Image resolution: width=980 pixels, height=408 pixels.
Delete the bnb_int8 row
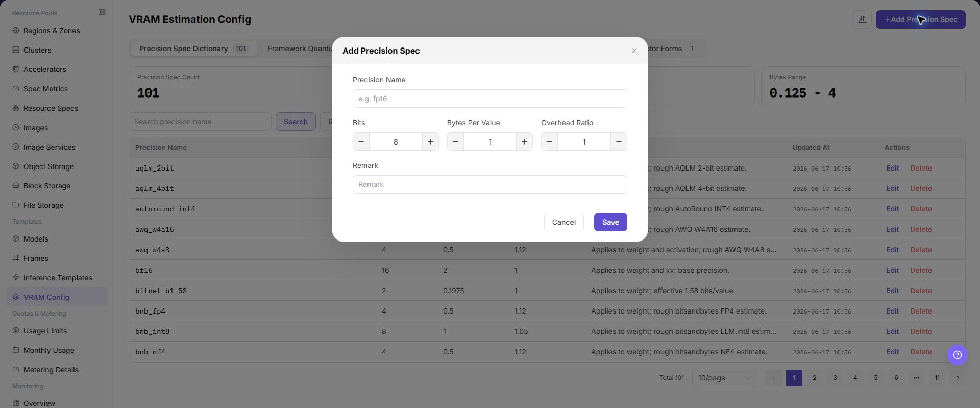click(921, 331)
